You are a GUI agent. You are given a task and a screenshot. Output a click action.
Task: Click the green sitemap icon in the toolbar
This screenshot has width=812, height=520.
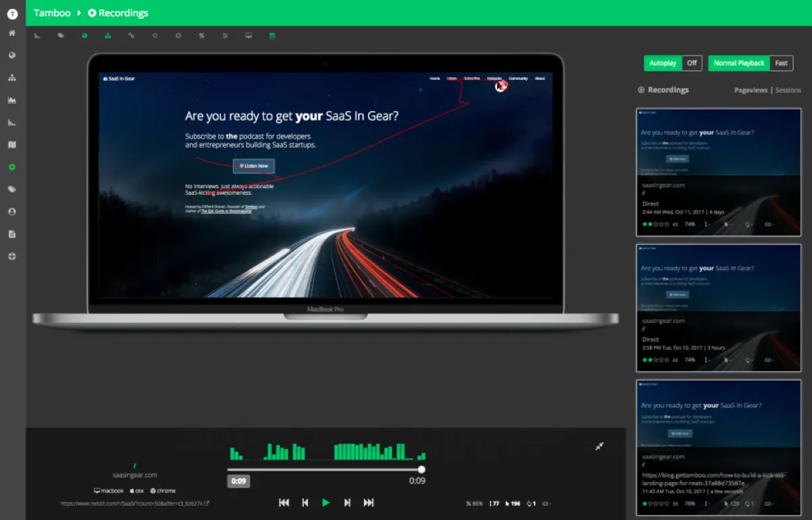coord(108,35)
